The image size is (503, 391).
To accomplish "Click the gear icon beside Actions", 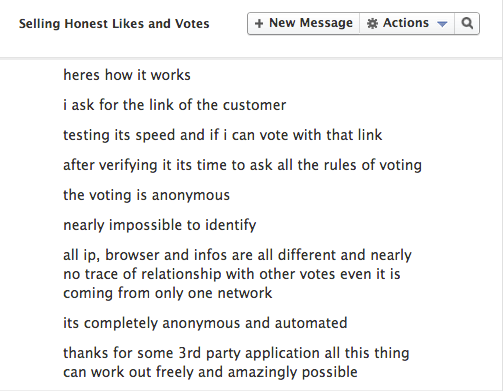I will [x=372, y=23].
